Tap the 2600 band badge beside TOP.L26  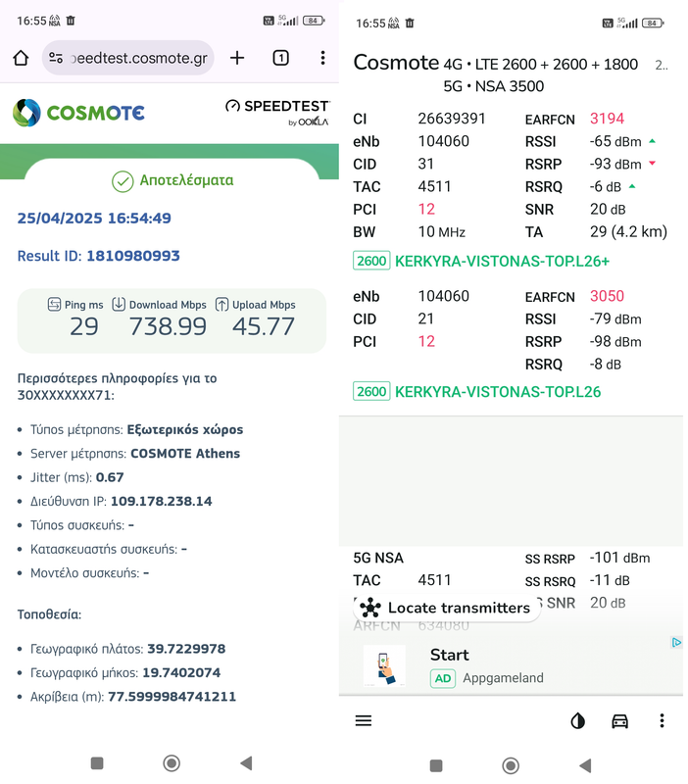coord(371,391)
